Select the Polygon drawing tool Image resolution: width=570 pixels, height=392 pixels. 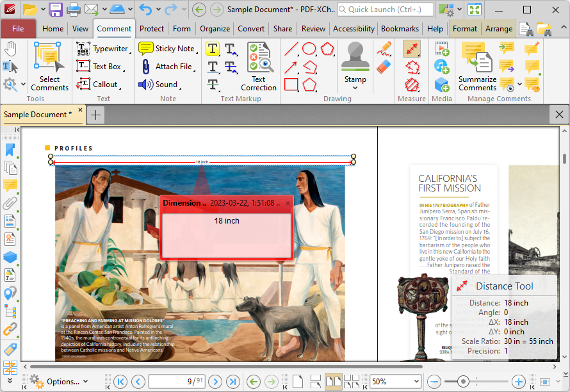coord(309,85)
